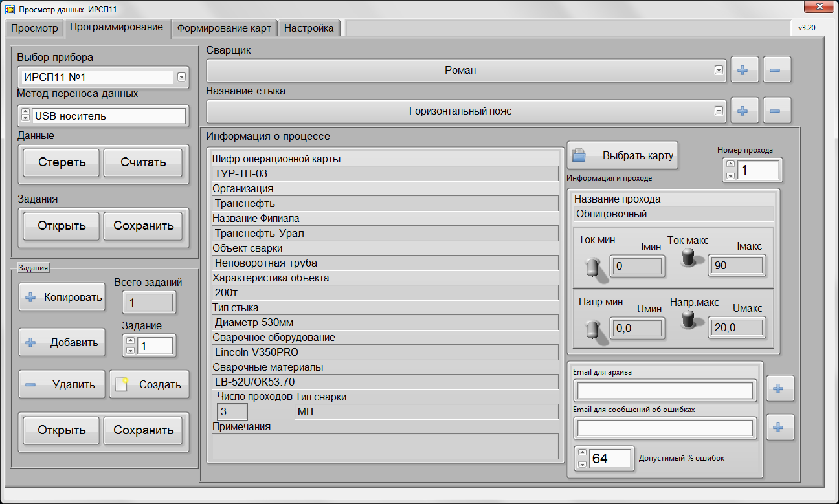Click plus icon beside Название стыка
This screenshot has height=504, width=839.
pyautogui.click(x=744, y=111)
